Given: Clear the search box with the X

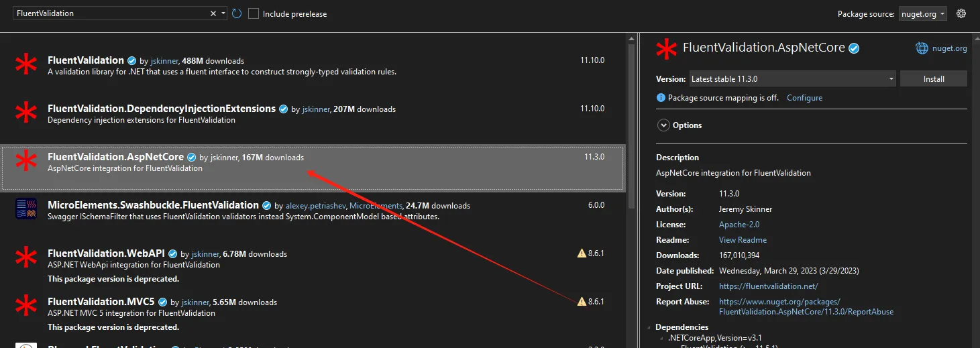Looking at the screenshot, I should 214,13.
